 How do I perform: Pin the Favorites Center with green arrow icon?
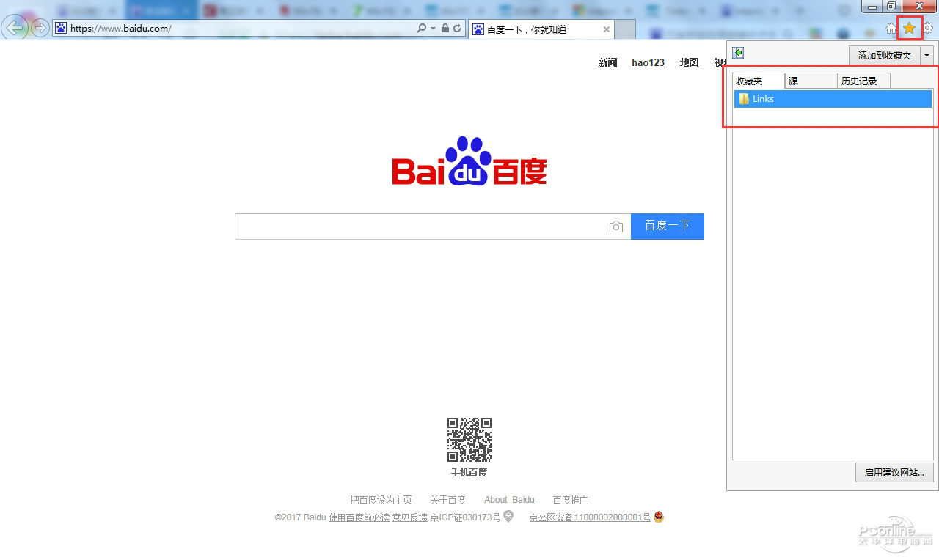pyautogui.click(x=739, y=53)
